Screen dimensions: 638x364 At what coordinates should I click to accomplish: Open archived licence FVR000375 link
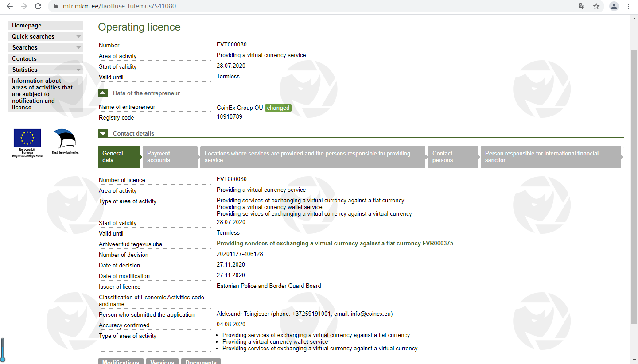[x=335, y=244]
